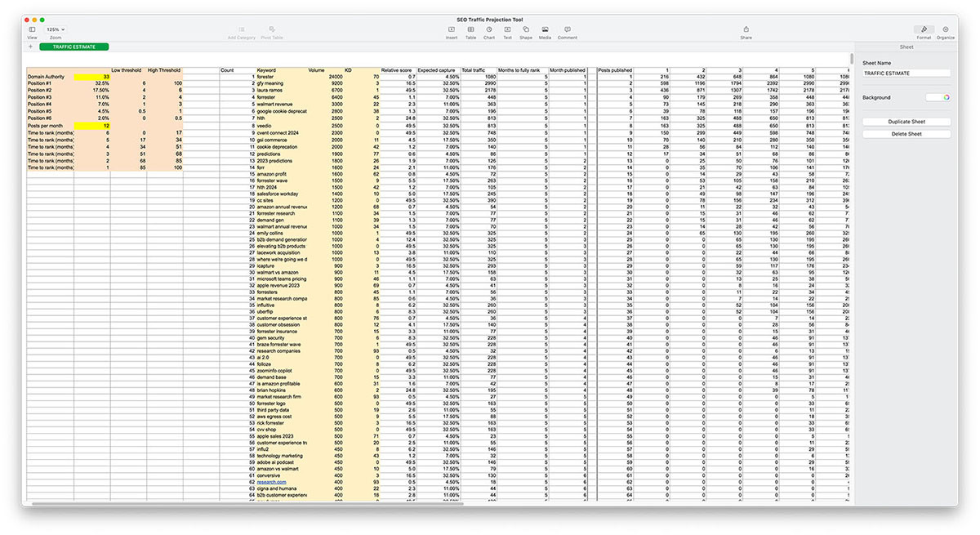Open the Media menu
Viewport: 980px width, 535px height.
coord(545,29)
